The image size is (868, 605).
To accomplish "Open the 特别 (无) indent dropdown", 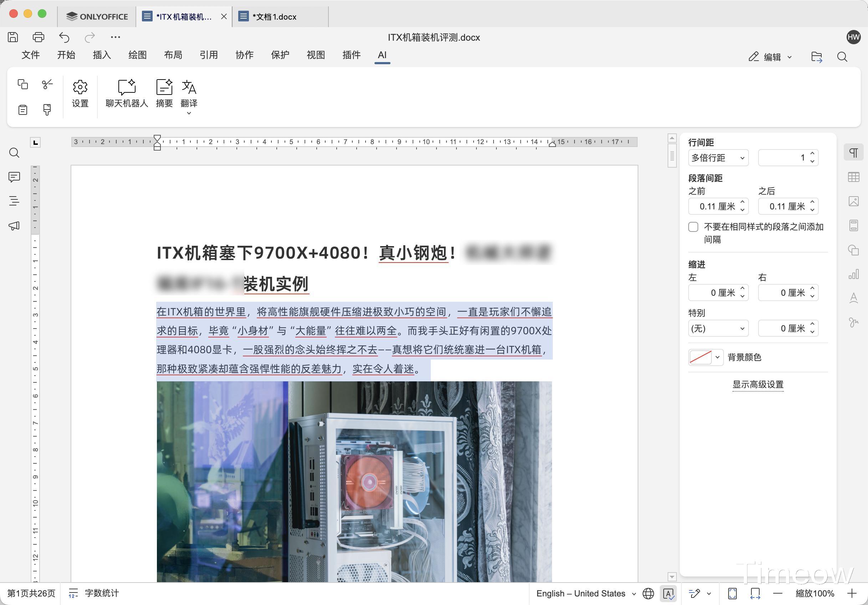I will pyautogui.click(x=718, y=328).
